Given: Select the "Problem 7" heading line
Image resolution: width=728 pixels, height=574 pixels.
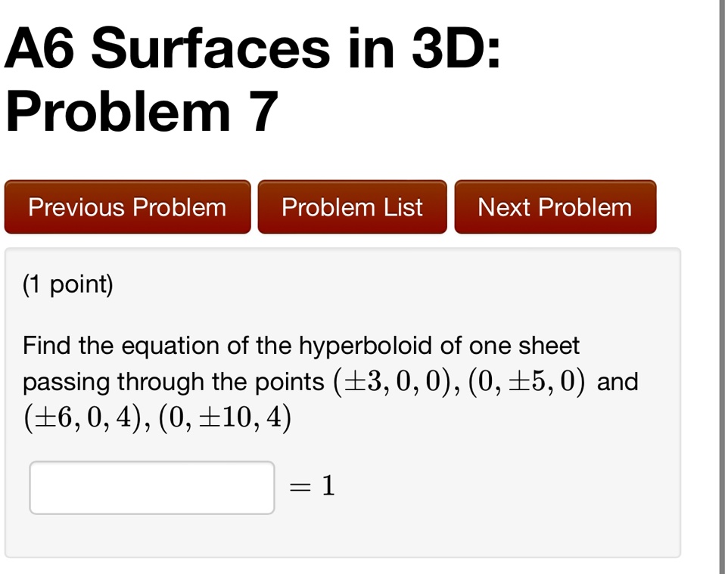Looking at the screenshot, I should pos(142,112).
